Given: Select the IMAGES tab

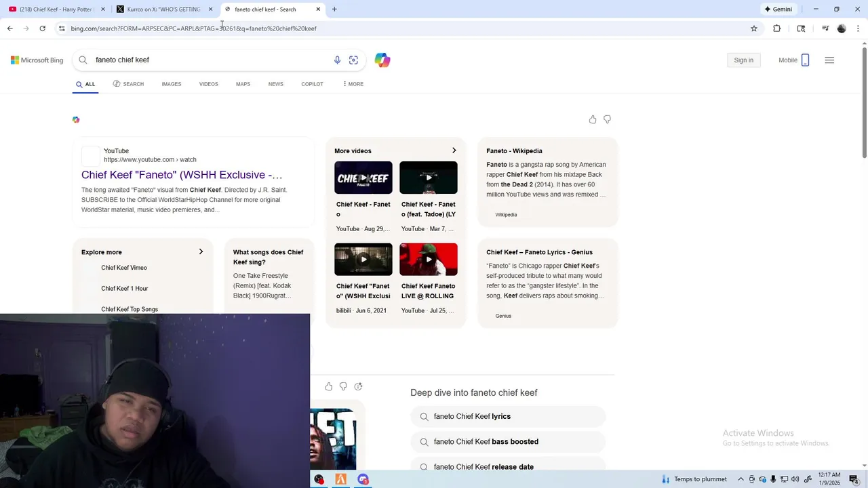Looking at the screenshot, I should (172, 84).
